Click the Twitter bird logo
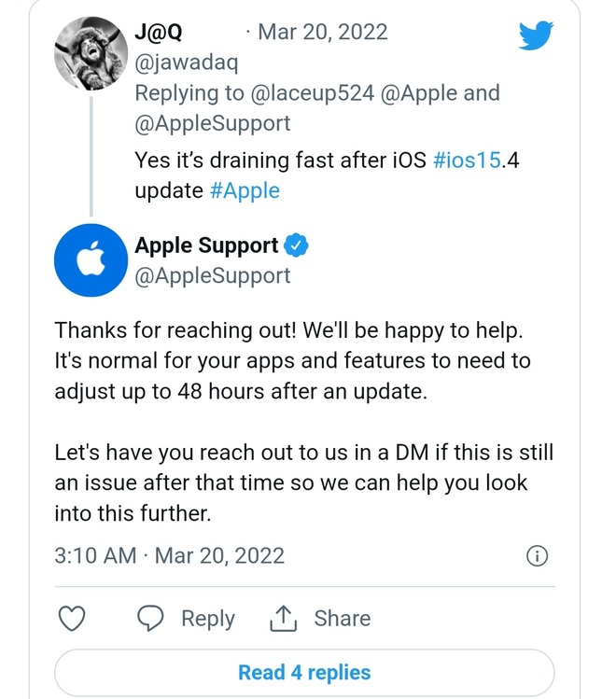The width and height of the screenshot is (616, 699). [536, 35]
